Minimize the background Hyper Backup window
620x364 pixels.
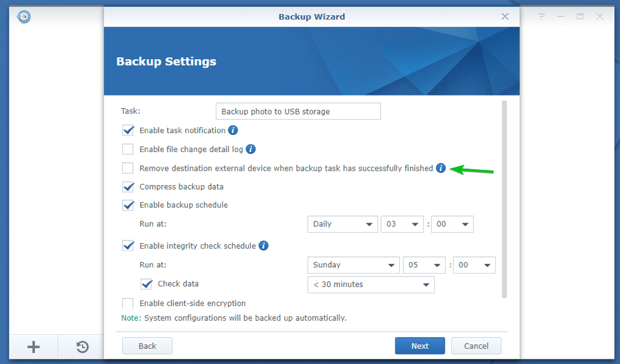560,17
